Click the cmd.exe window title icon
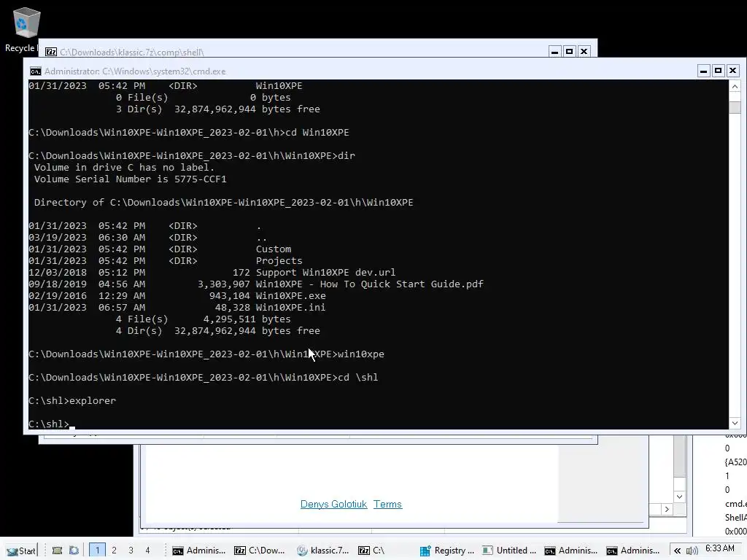747x560 pixels. click(35, 71)
